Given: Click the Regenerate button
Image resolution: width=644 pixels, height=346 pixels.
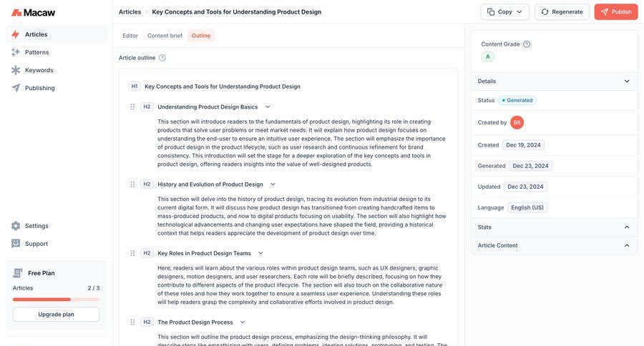Looking at the screenshot, I should click(562, 12).
